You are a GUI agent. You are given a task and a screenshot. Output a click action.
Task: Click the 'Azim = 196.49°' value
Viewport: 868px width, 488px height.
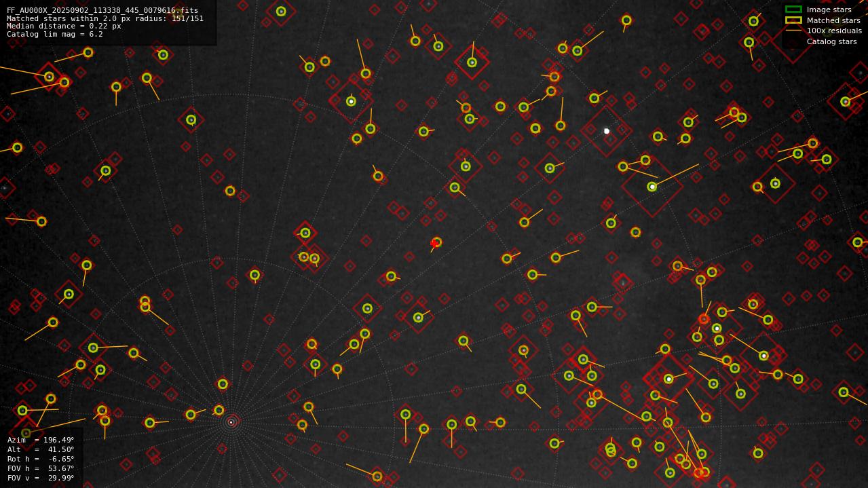point(41,440)
